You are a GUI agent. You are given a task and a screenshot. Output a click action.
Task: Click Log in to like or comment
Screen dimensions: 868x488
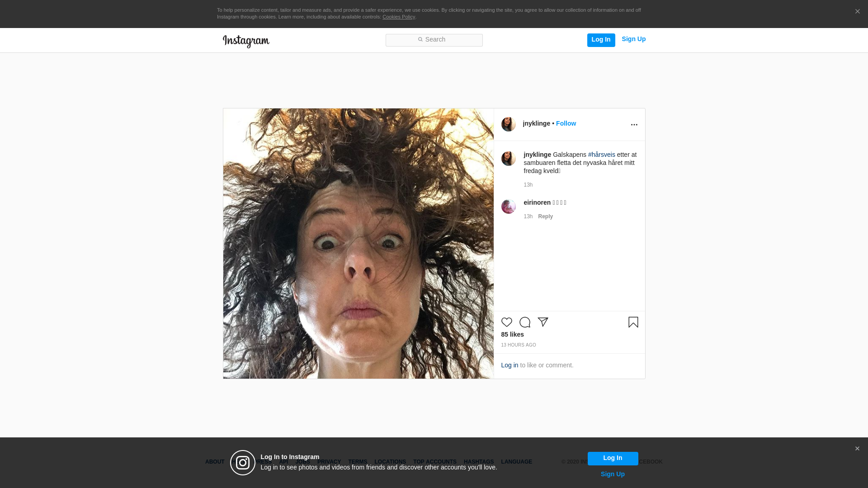[x=509, y=365]
